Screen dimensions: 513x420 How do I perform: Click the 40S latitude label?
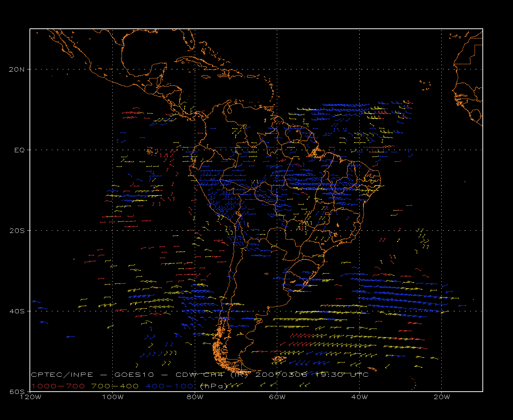click(x=17, y=311)
